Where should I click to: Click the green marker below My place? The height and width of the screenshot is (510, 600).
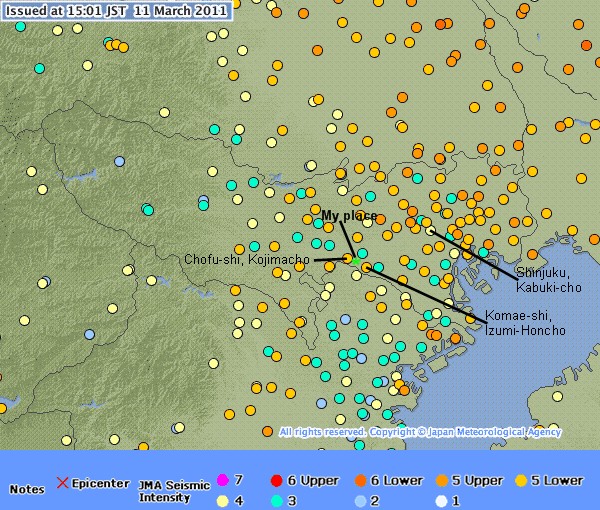(356, 260)
